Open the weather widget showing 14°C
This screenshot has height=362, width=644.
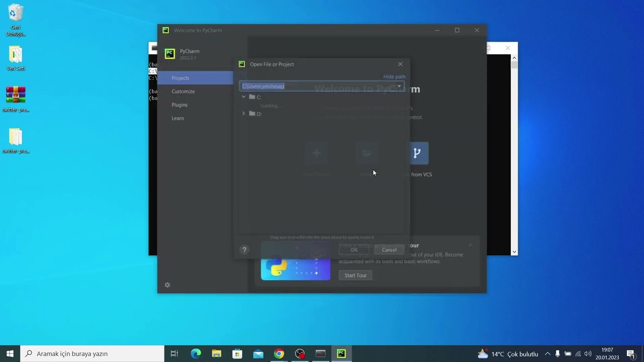coord(508,353)
